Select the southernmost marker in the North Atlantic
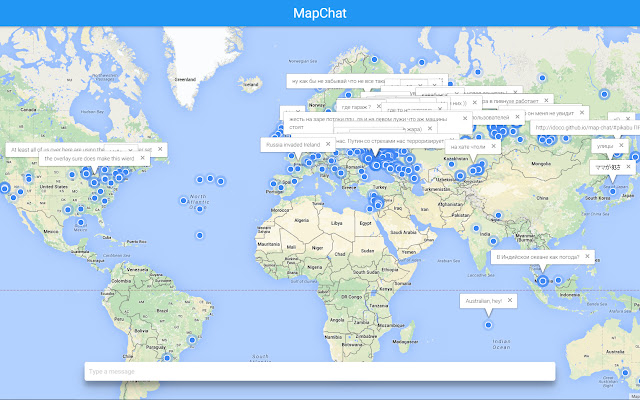 [200, 235]
